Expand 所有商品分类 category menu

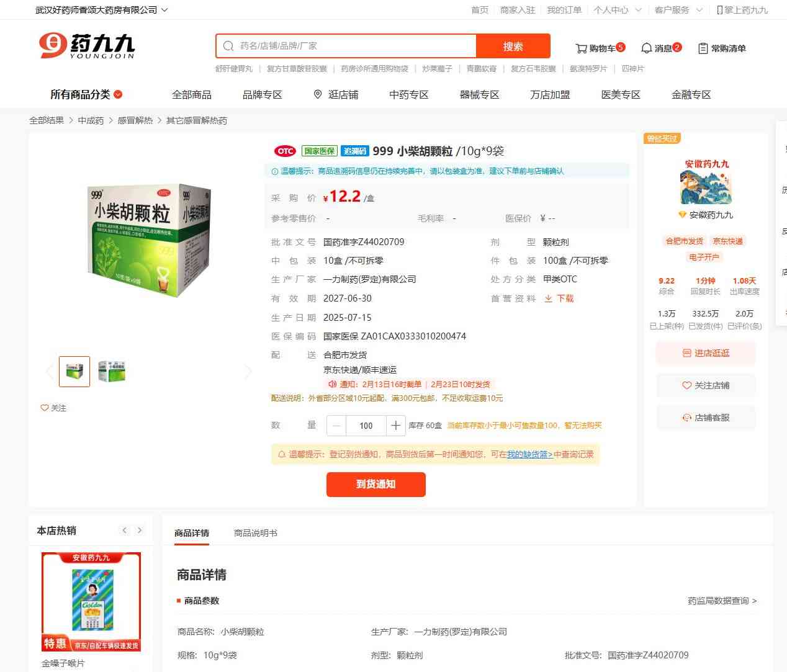[86, 94]
